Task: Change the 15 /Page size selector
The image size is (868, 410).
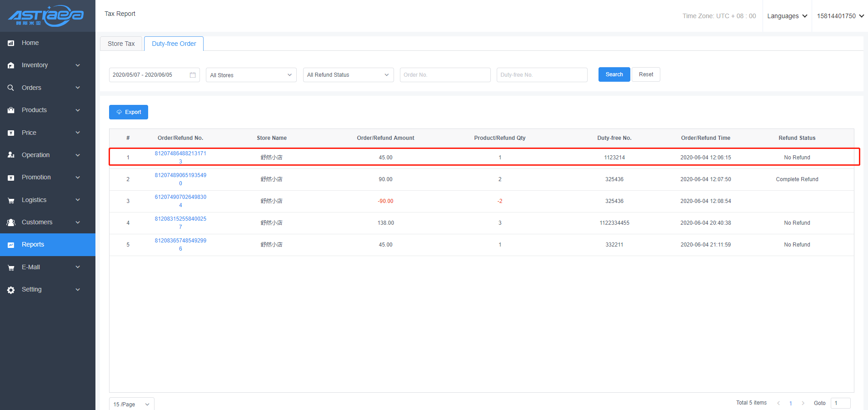Action: [x=131, y=404]
